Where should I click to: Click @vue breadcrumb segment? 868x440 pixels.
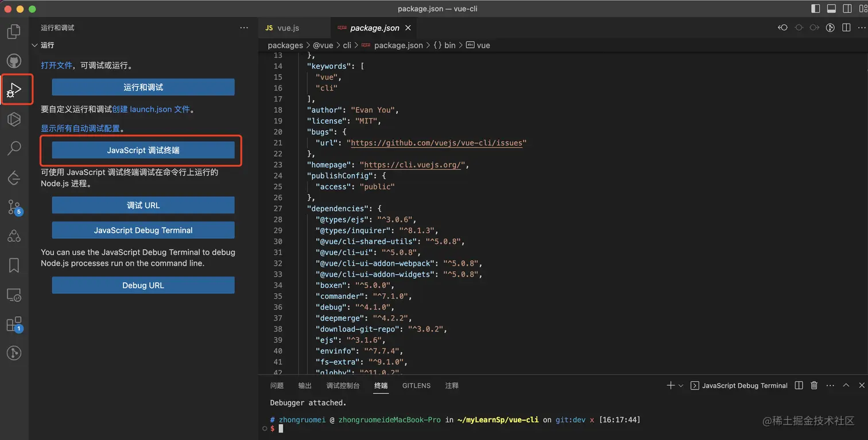coord(323,45)
